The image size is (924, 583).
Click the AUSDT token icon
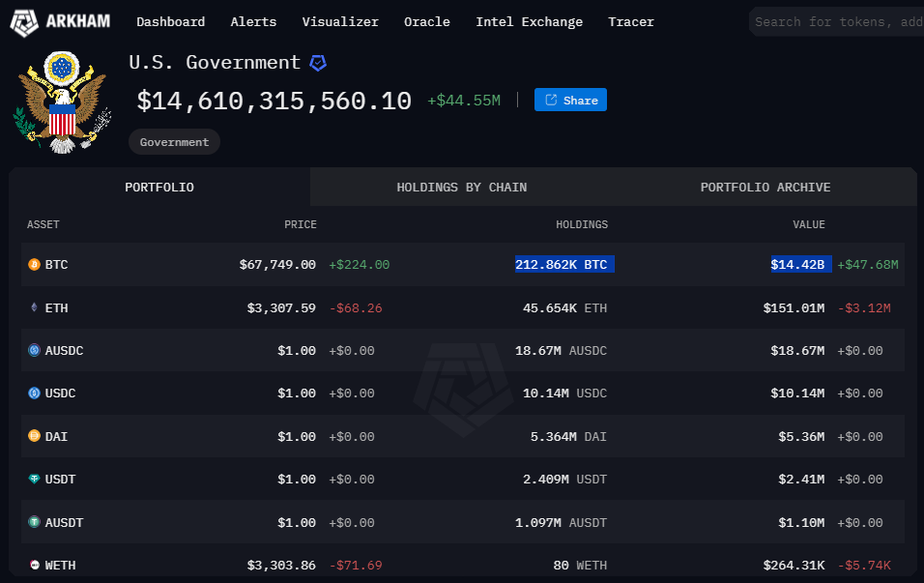34,522
